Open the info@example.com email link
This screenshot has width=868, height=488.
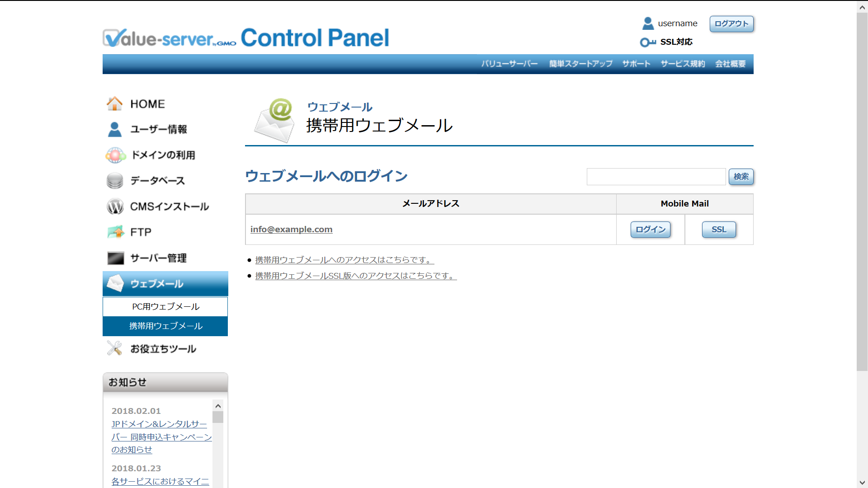291,230
